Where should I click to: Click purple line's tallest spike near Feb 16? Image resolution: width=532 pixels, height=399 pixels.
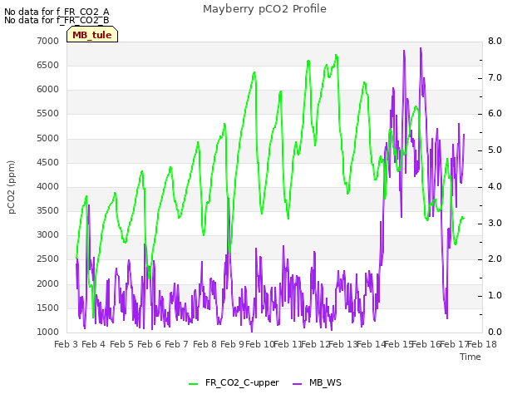[421, 48]
